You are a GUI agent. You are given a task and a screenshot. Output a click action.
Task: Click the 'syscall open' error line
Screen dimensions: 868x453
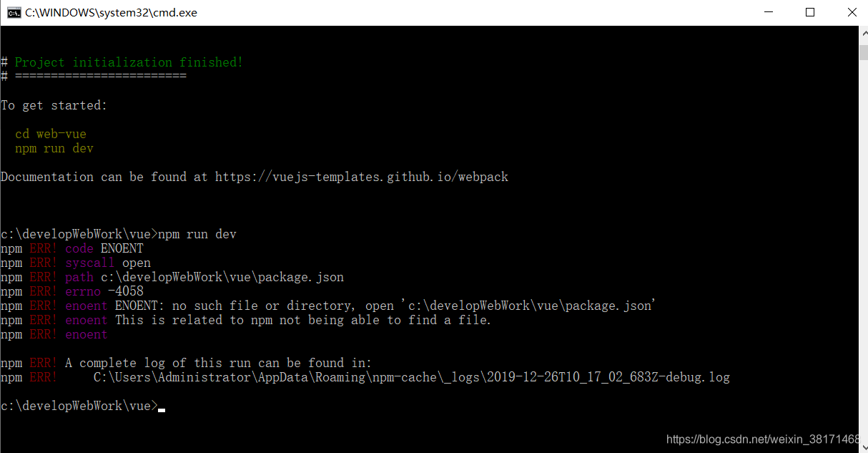pos(108,263)
